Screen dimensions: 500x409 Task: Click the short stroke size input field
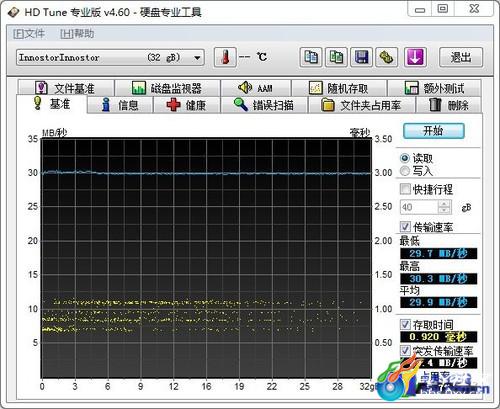pyautogui.click(x=419, y=207)
